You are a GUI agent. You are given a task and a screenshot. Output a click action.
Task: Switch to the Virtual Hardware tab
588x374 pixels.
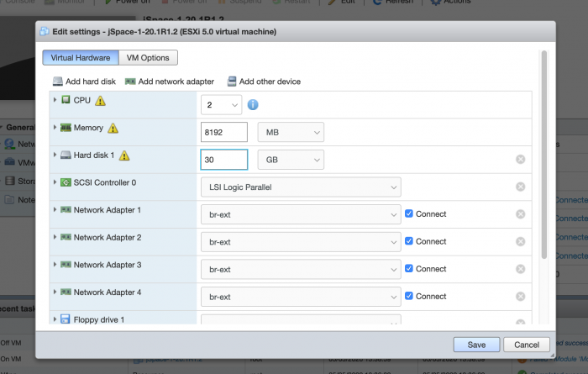pos(81,58)
